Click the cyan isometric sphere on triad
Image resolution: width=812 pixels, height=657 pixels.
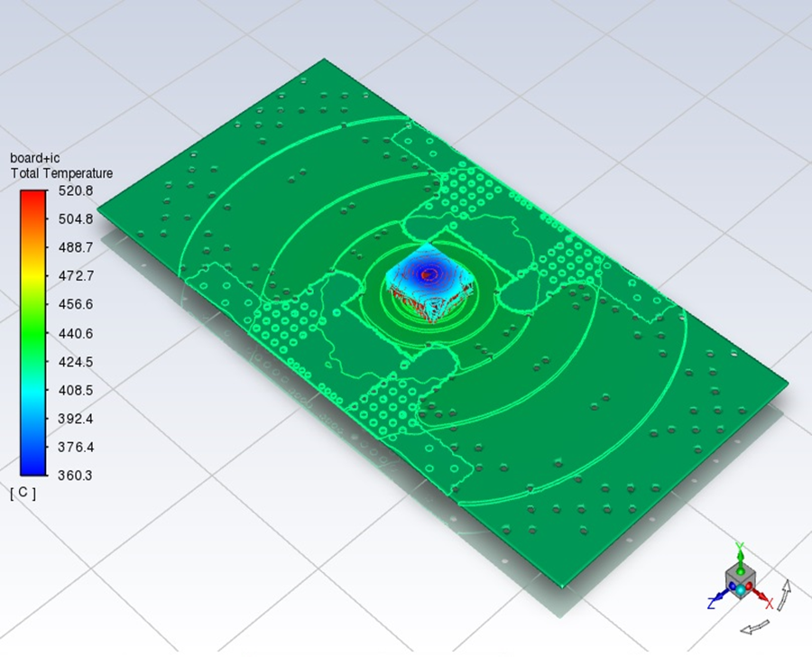coord(741,589)
